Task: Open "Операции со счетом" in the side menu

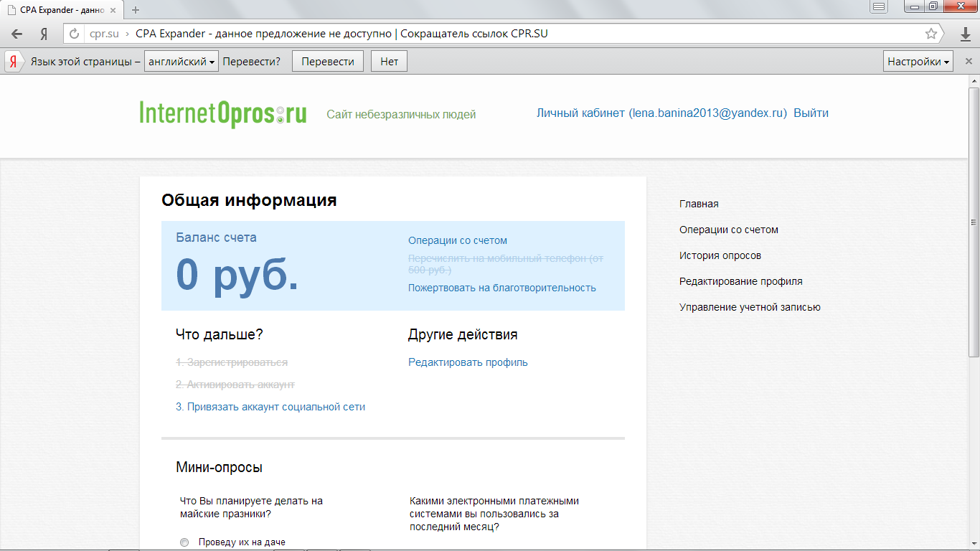Action: [729, 230]
